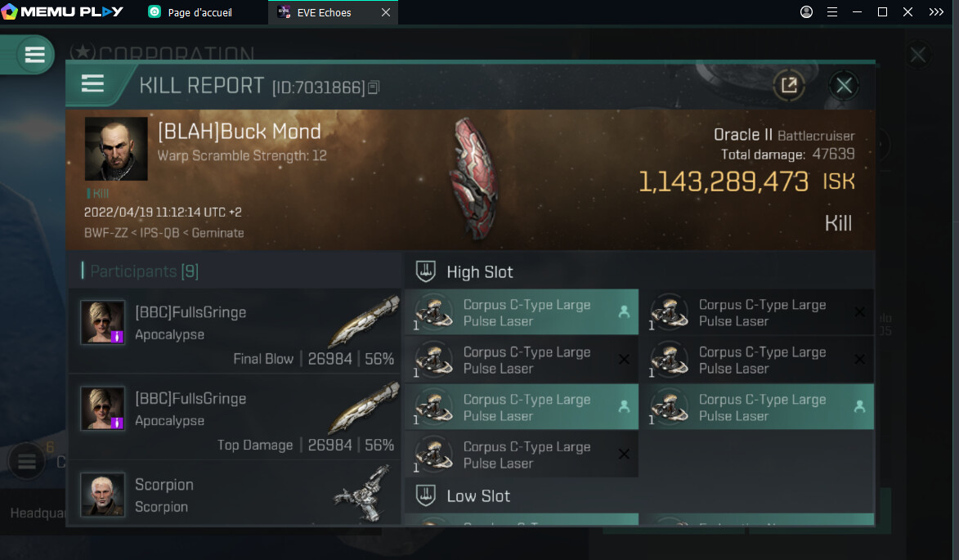Switch to the Page d'accueil tab

(199, 12)
